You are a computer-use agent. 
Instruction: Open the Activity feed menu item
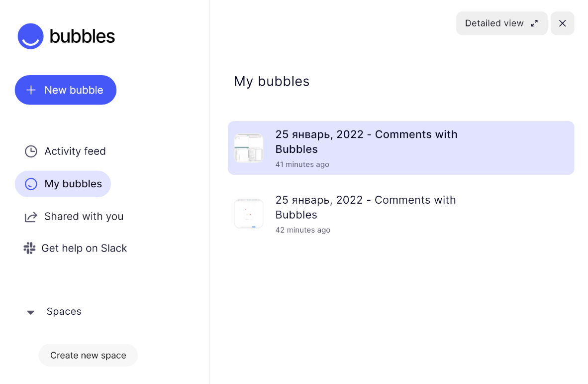pos(65,151)
